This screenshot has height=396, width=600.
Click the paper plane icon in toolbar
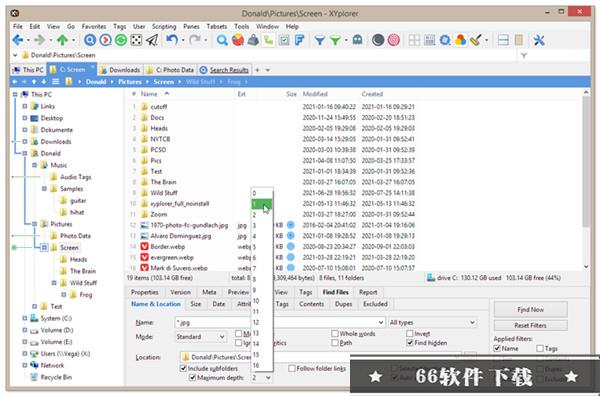[152, 40]
